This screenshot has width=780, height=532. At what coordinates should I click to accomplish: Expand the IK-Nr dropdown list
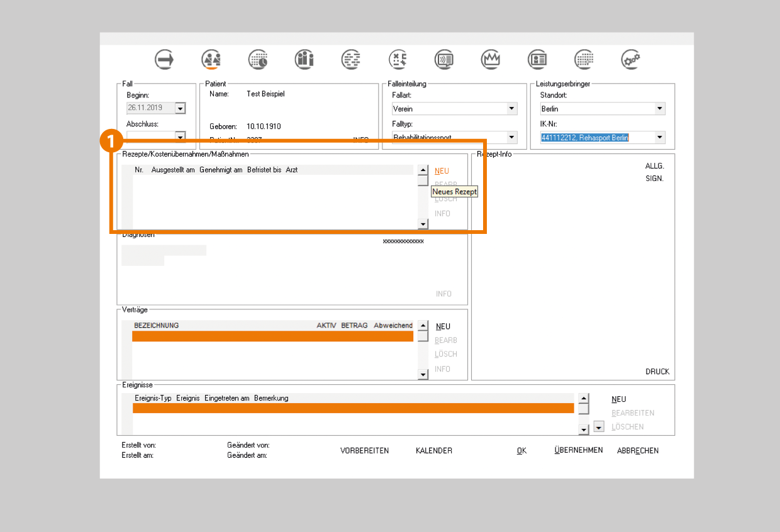[659, 137]
